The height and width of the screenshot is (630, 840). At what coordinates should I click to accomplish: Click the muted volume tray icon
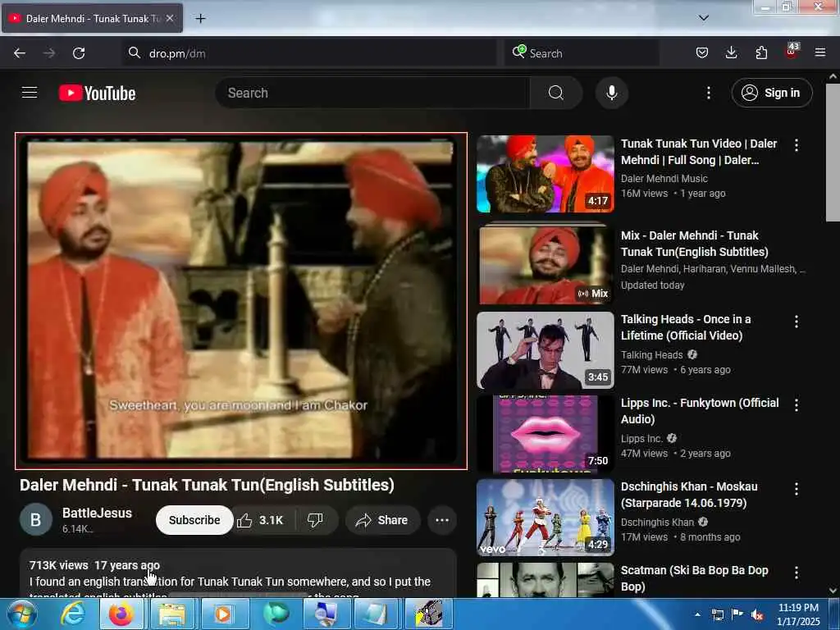click(757, 615)
